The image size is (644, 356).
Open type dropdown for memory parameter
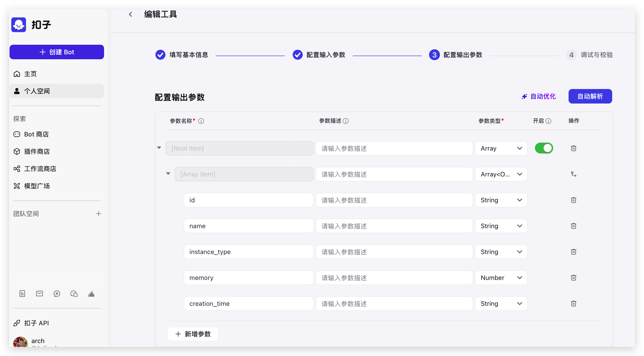point(501,277)
